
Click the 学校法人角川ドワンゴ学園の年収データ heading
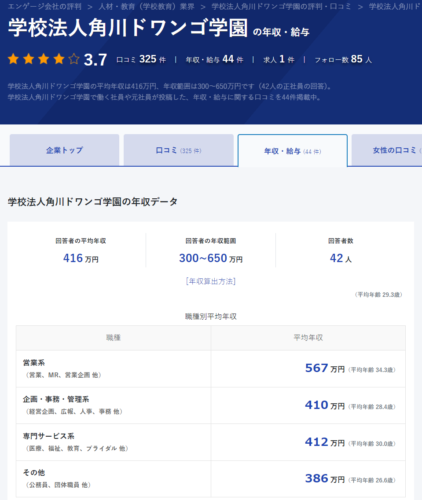pos(93,202)
